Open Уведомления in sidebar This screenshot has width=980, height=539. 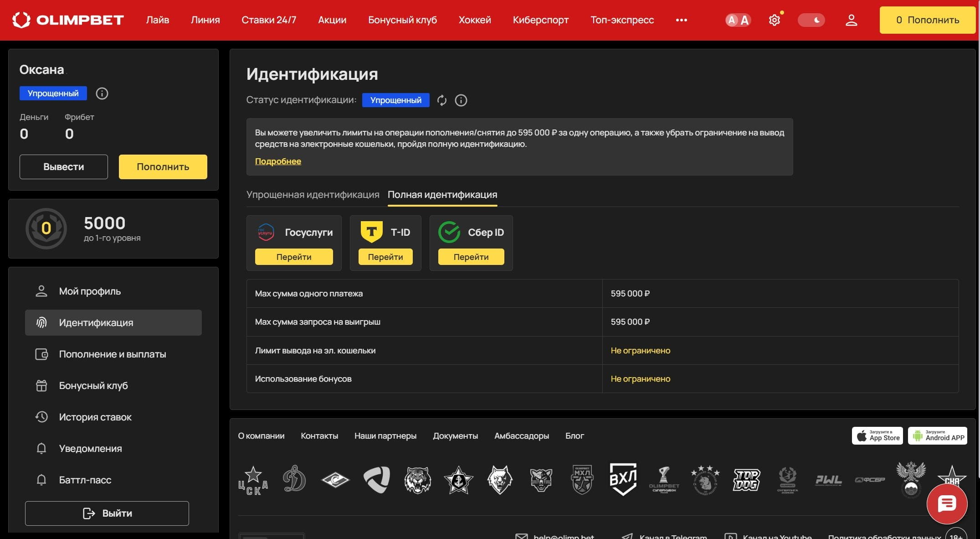coord(113,449)
